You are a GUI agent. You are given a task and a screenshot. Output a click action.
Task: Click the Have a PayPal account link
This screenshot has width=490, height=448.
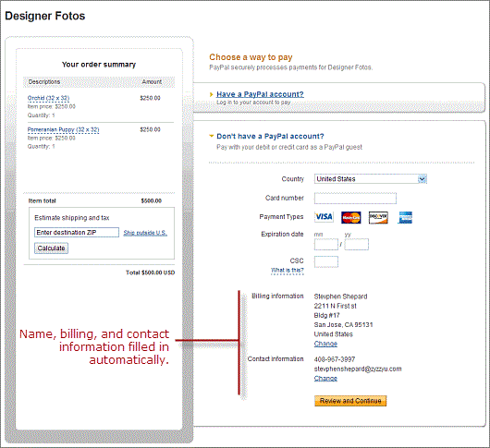click(x=260, y=94)
